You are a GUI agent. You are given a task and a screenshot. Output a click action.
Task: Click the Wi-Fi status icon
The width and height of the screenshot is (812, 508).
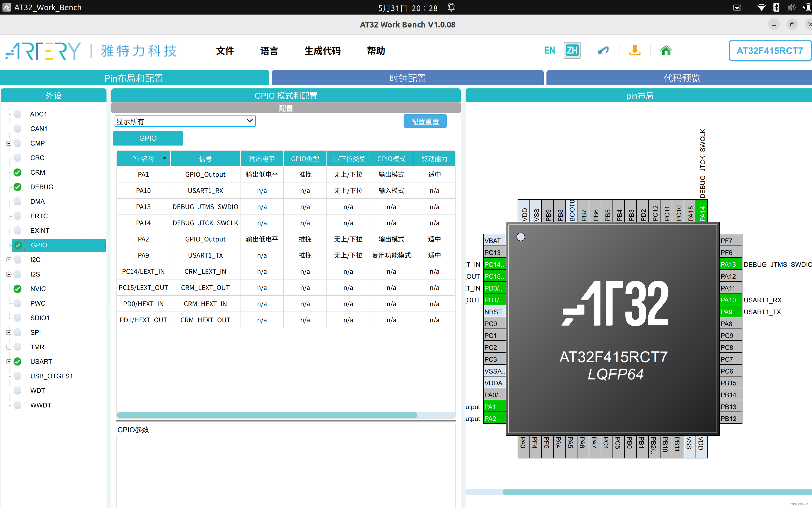(761, 7)
